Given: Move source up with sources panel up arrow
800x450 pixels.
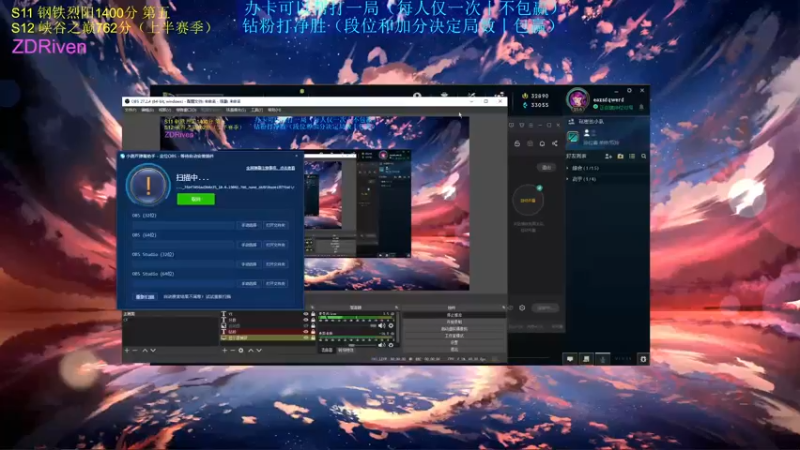Looking at the screenshot, I should (x=251, y=351).
